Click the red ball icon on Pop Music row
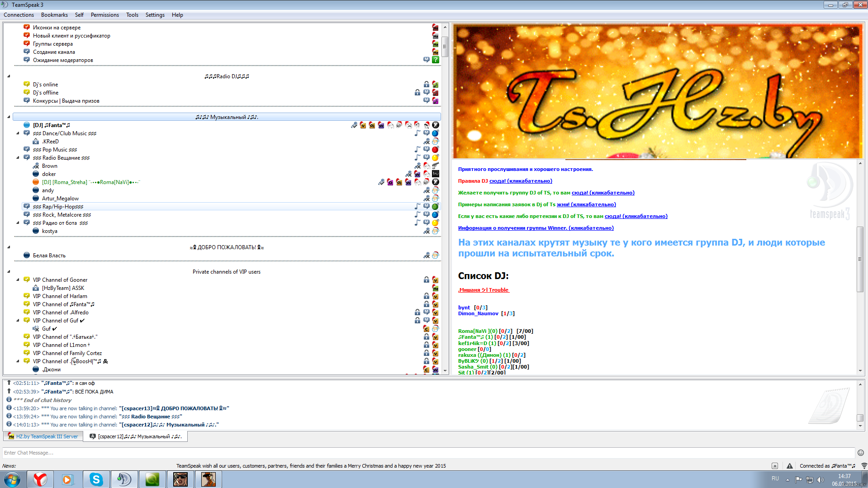868x488 pixels. 435,150
